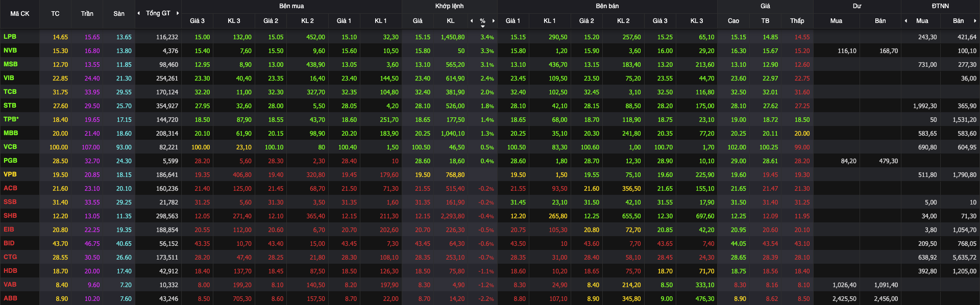
Task: Open VAB stock symbol
Action: 10,285
